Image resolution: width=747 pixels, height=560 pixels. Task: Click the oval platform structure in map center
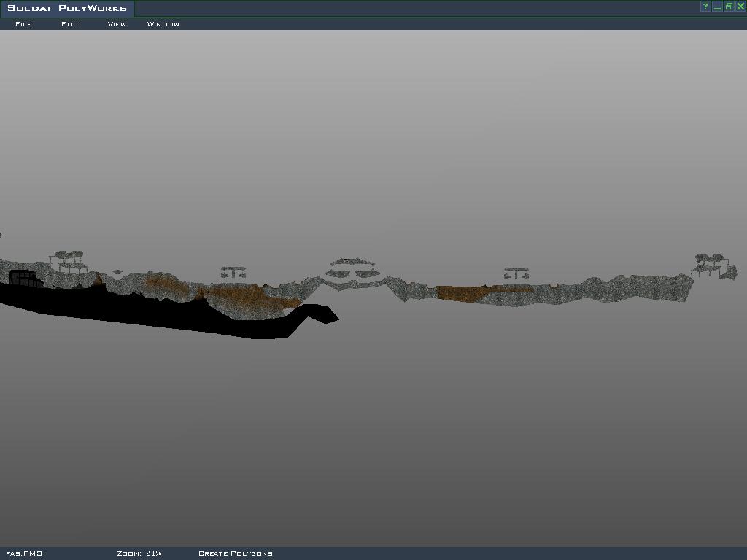click(352, 269)
